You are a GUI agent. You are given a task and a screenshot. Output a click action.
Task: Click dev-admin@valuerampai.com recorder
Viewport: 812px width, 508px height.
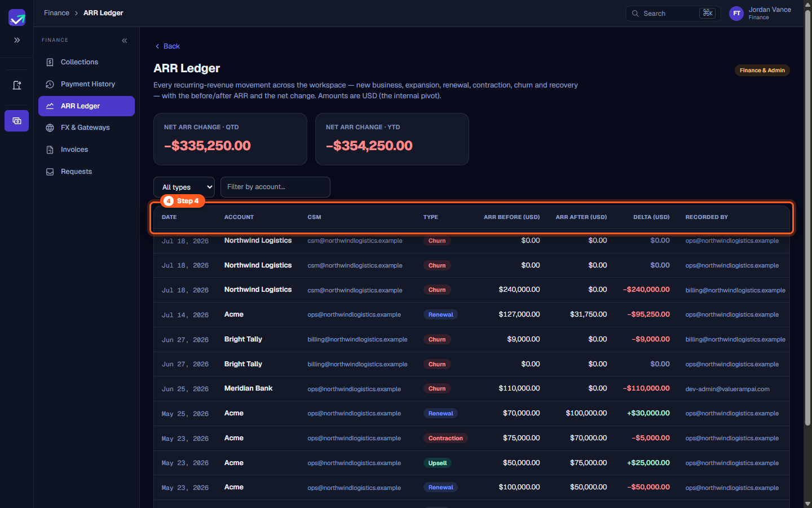coord(727,389)
